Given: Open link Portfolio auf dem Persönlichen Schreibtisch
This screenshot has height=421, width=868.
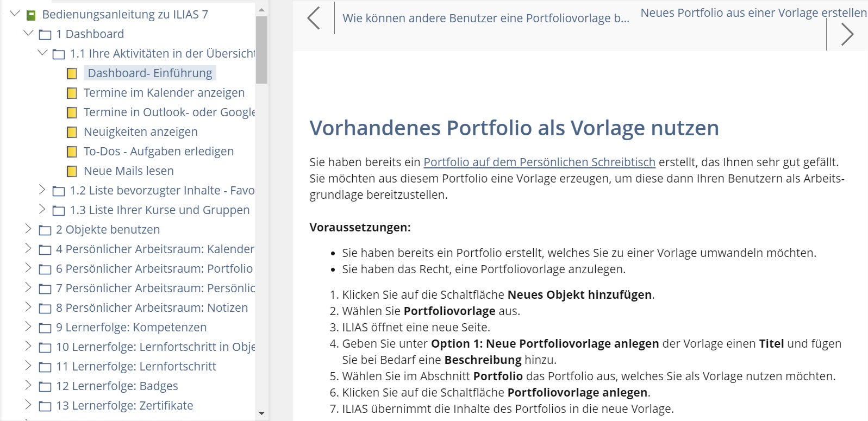Looking at the screenshot, I should [539, 162].
